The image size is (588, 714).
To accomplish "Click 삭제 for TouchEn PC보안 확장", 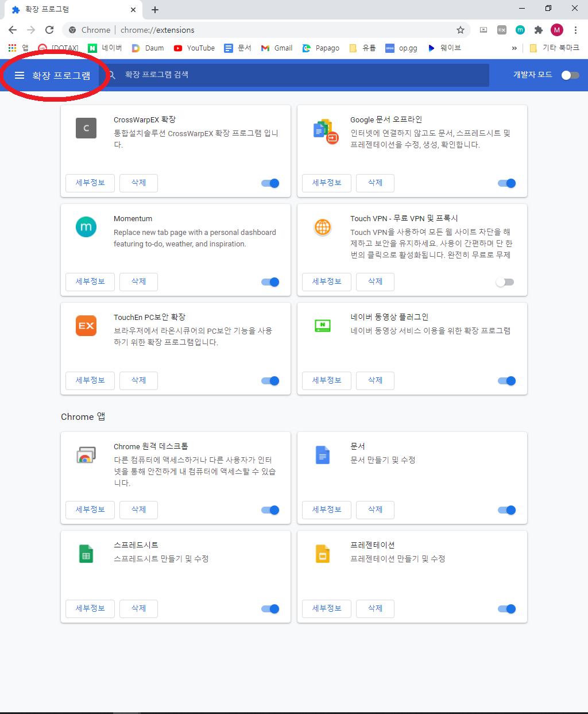I will click(138, 381).
